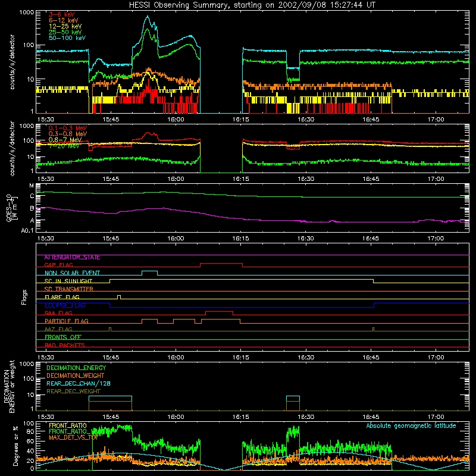Click the Flags axis title
This screenshot has height=476, width=476.
coord(24,297)
